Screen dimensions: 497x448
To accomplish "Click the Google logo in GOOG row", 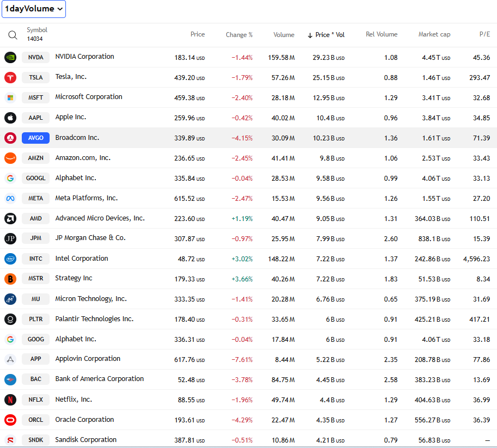I will click(x=10, y=340).
